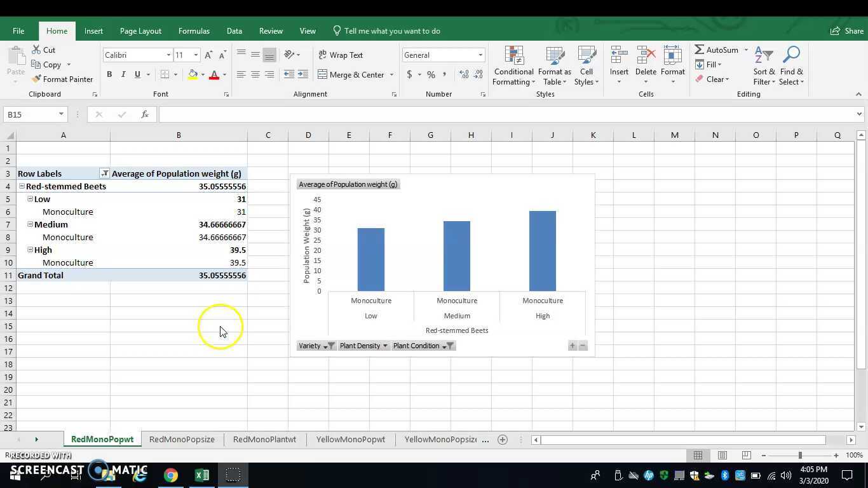This screenshot has width=868, height=488.
Task: Click the Merge & Center icon
Action: point(353,74)
